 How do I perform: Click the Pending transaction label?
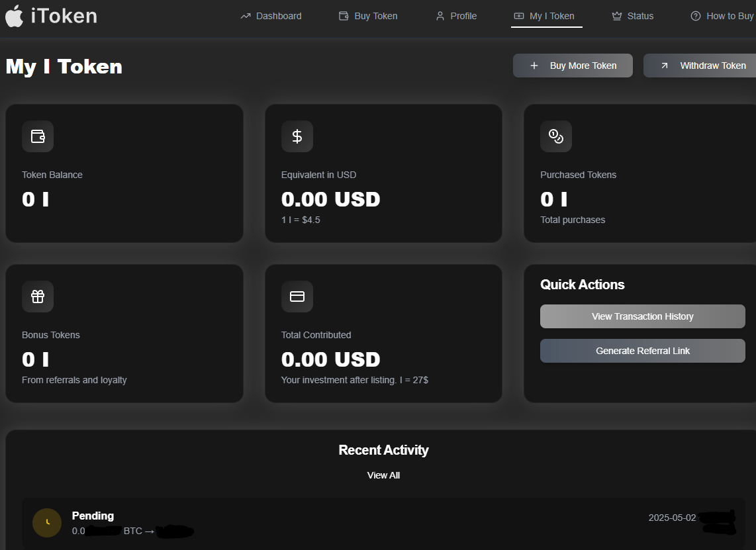(x=93, y=516)
